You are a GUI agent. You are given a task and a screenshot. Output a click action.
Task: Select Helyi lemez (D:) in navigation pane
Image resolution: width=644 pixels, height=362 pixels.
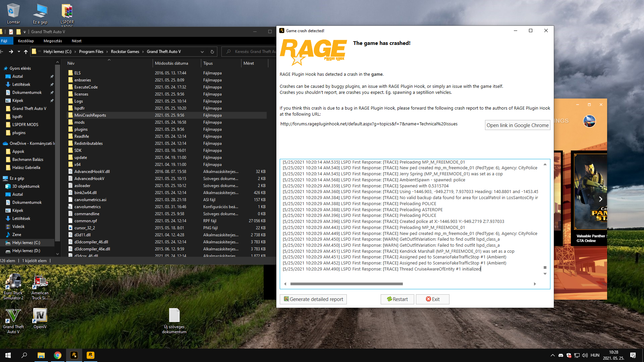tap(26, 251)
